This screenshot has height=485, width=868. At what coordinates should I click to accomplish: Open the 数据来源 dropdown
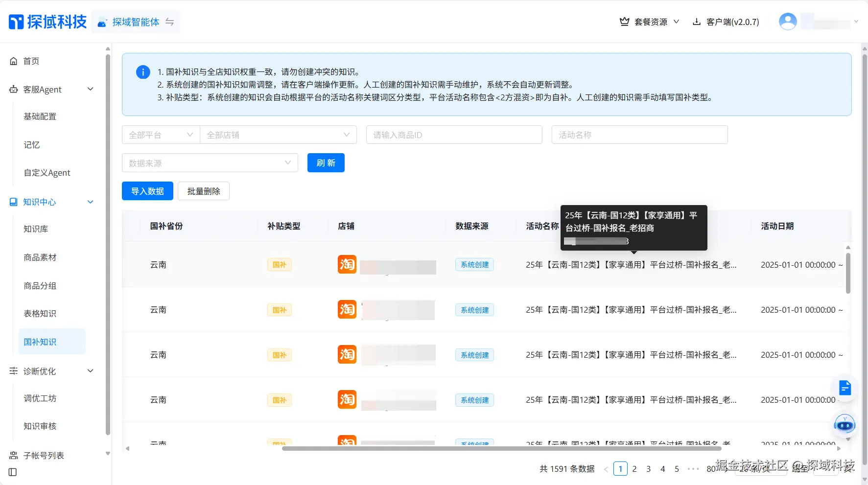(210, 162)
